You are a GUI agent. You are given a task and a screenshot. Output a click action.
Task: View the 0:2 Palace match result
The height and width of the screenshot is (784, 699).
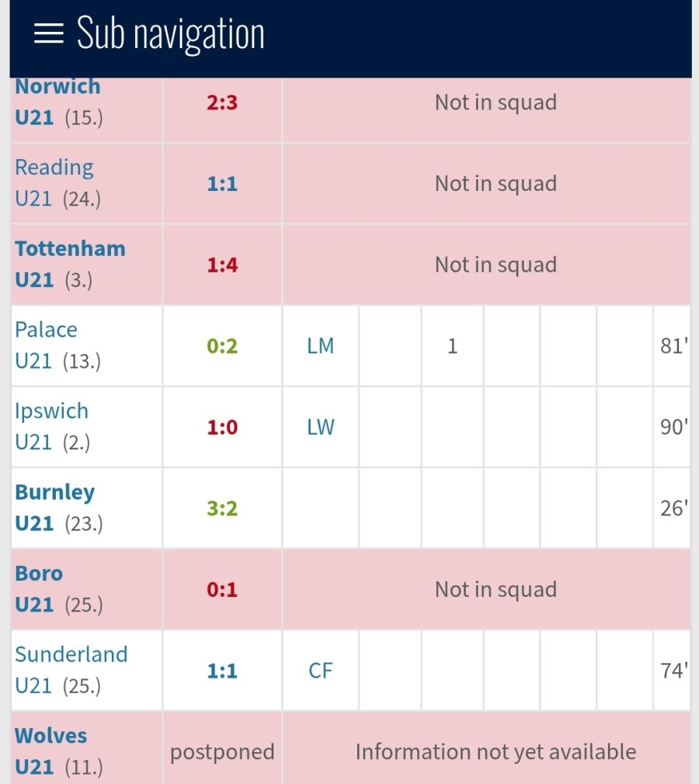[x=222, y=346]
